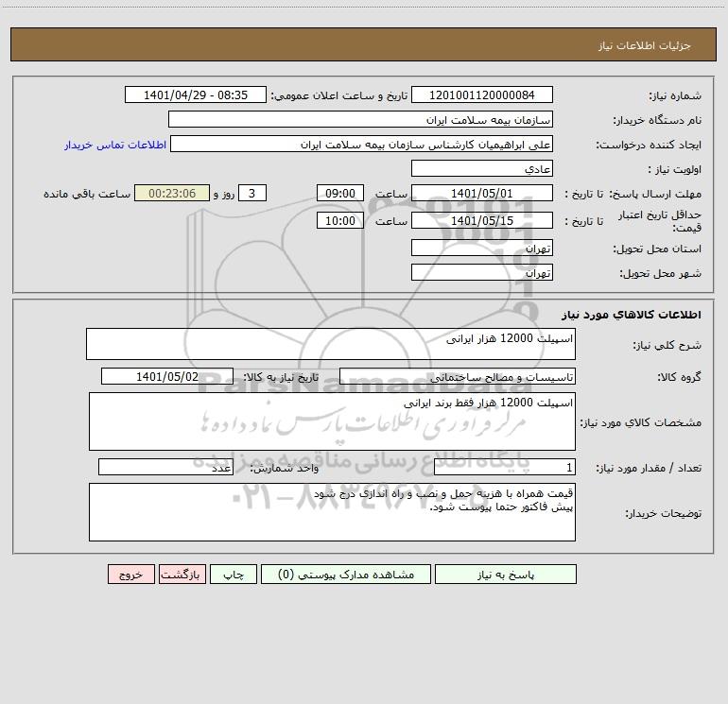This screenshot has width=728, height=704.
Task: Click the تاریخ نیاز به کالا label
Action: click(x=281, y=377)
